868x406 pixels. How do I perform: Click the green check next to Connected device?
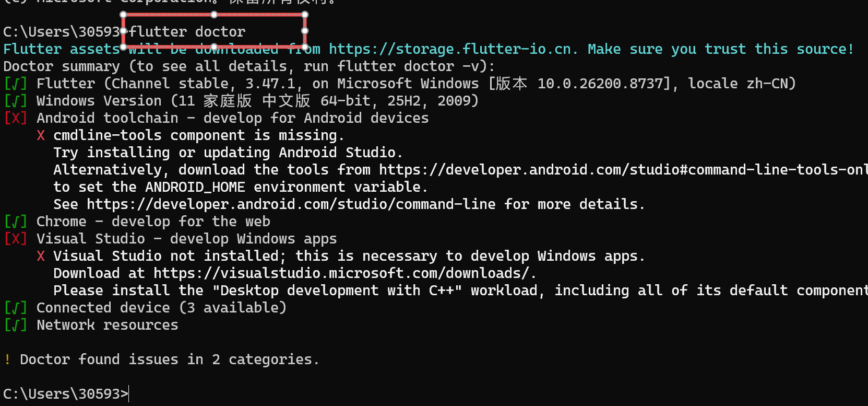(x=16, y=308)
